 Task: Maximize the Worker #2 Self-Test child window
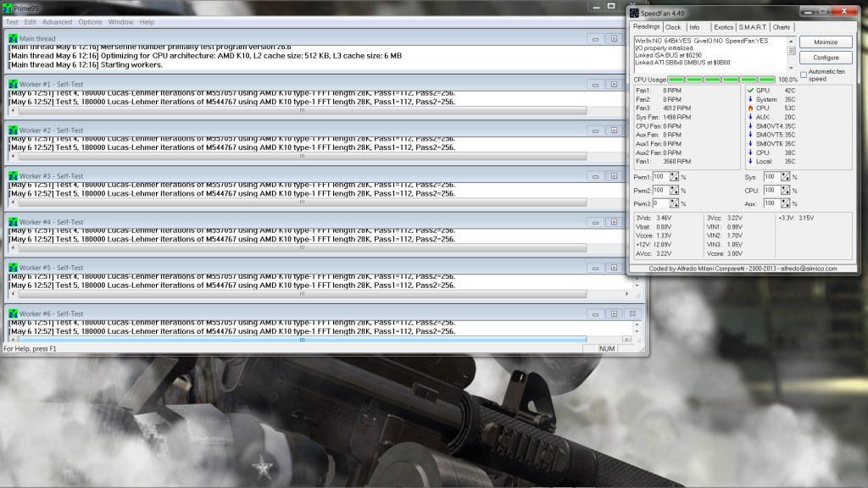tap(613, 130)
